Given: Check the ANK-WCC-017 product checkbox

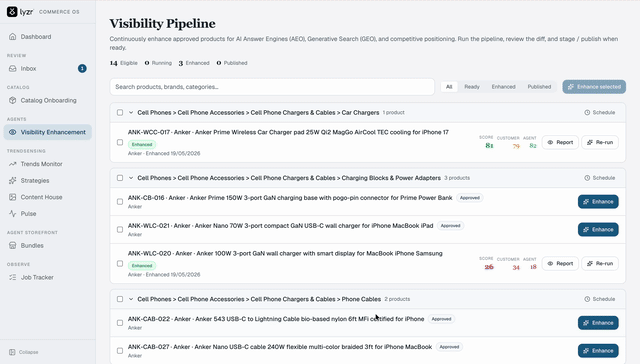Looking at the screenshot, I should pyautogui.click(x=120, y=142).
